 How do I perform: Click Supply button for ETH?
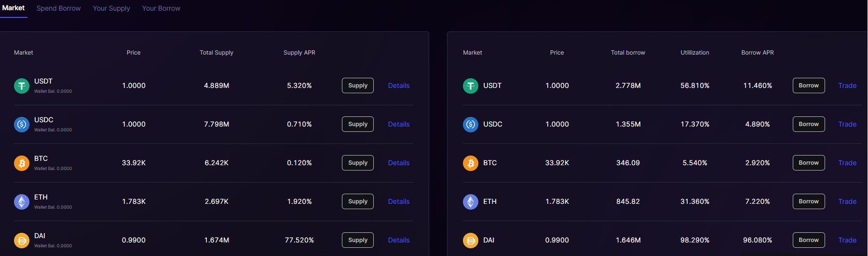click(x=358, y=201)
